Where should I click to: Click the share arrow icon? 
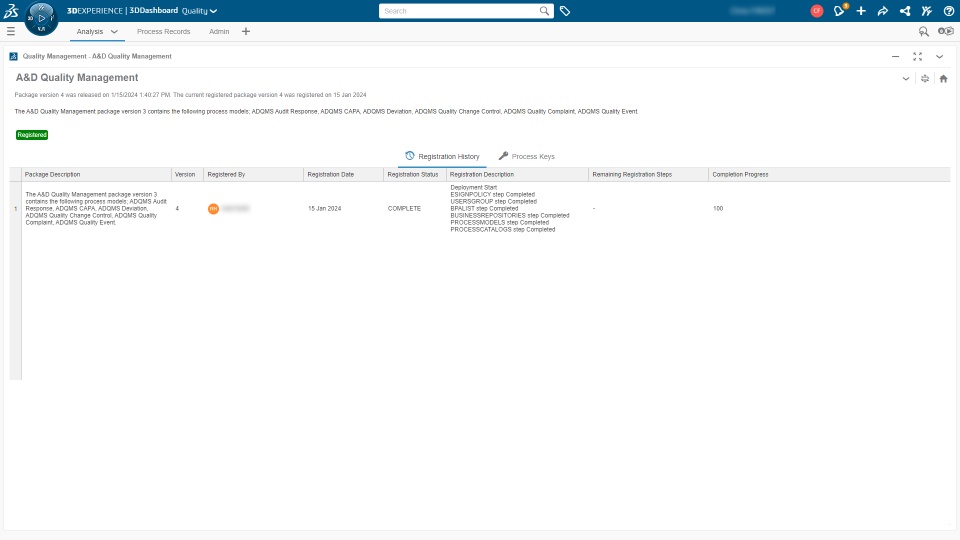coord(883,11)
